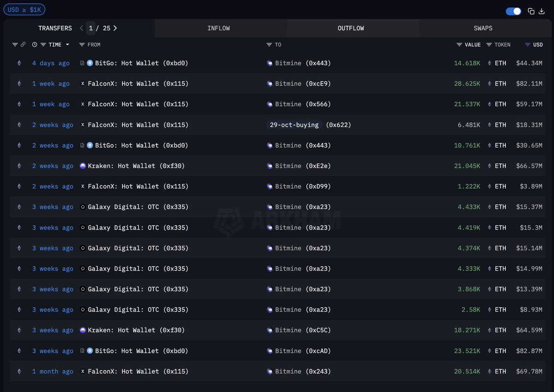Click Ethereum chain icon in $44.34M row
This screenshot has height=392, width=554.
coord(19,63)
